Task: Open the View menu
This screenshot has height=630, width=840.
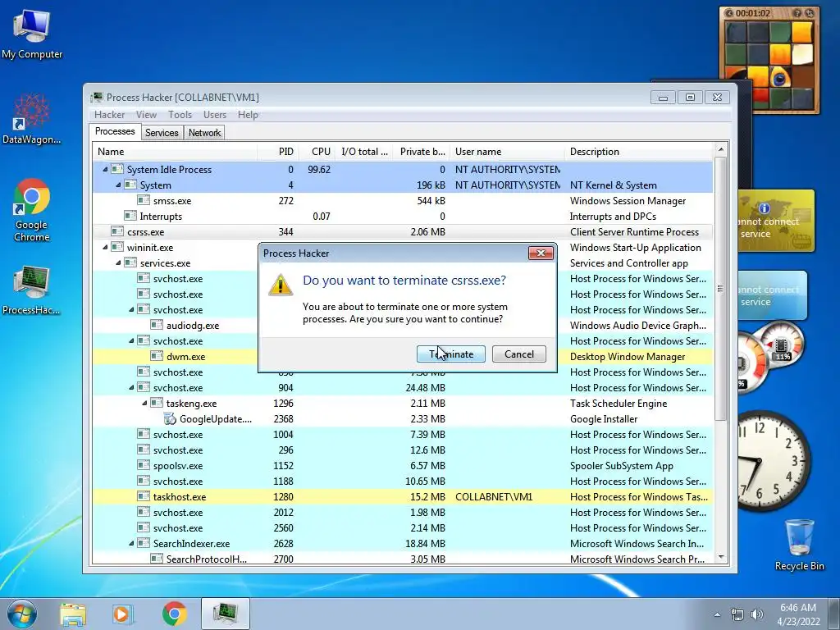Action: (x=146, y=115)
